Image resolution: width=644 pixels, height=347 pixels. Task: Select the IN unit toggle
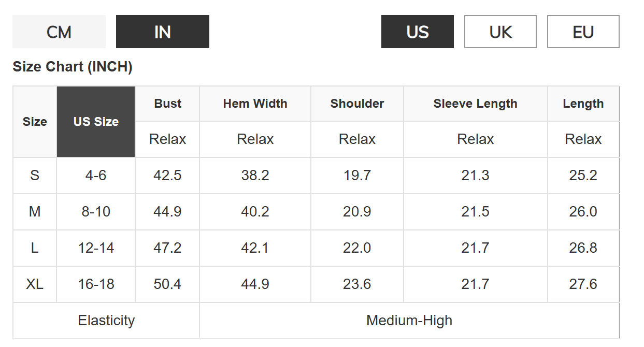tap(163, 32)
